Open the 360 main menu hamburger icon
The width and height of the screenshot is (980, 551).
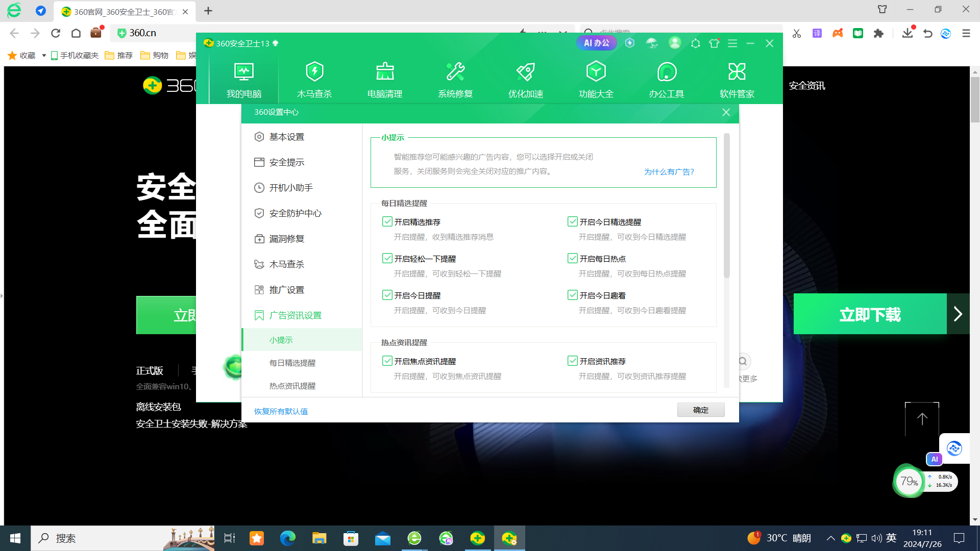coord(732,43)
